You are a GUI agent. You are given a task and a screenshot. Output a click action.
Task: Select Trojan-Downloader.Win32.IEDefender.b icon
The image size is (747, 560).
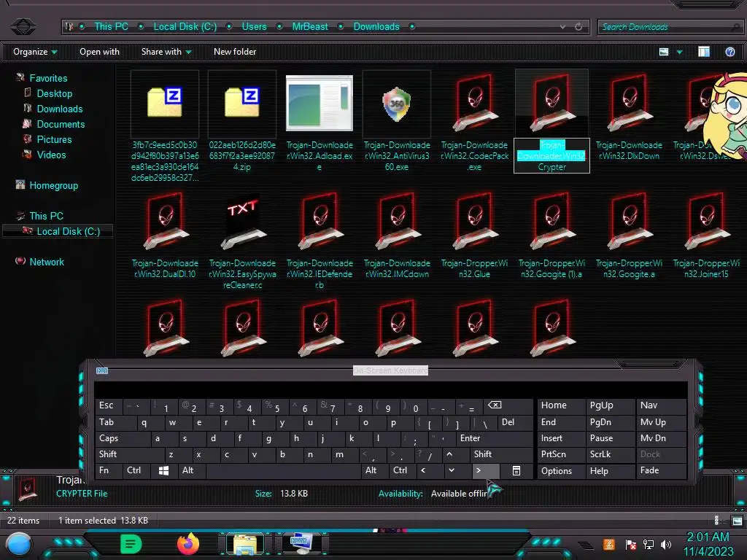(320, 221)
